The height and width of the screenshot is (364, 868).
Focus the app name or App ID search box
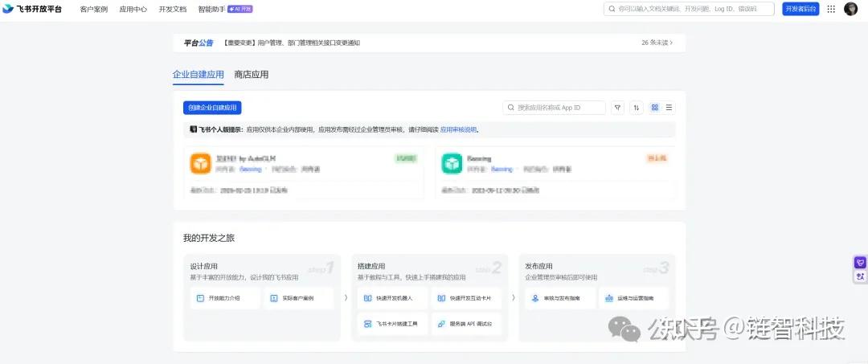pos(554,108)
